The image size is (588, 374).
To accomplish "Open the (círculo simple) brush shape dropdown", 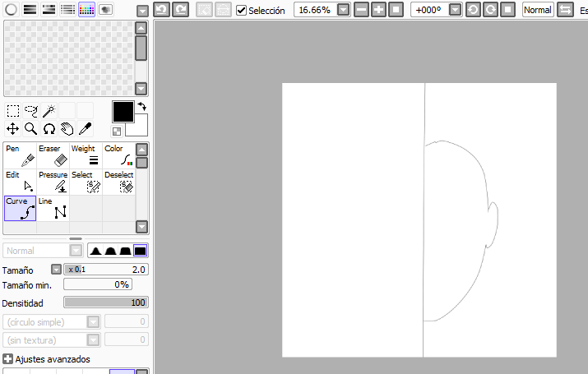I will pos(52,322).
